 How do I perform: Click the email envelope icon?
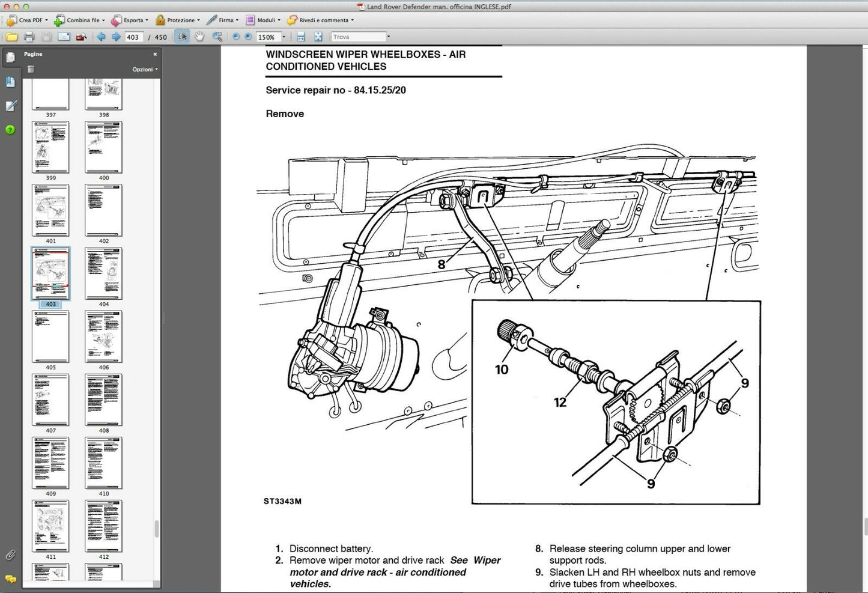(64, 37)
